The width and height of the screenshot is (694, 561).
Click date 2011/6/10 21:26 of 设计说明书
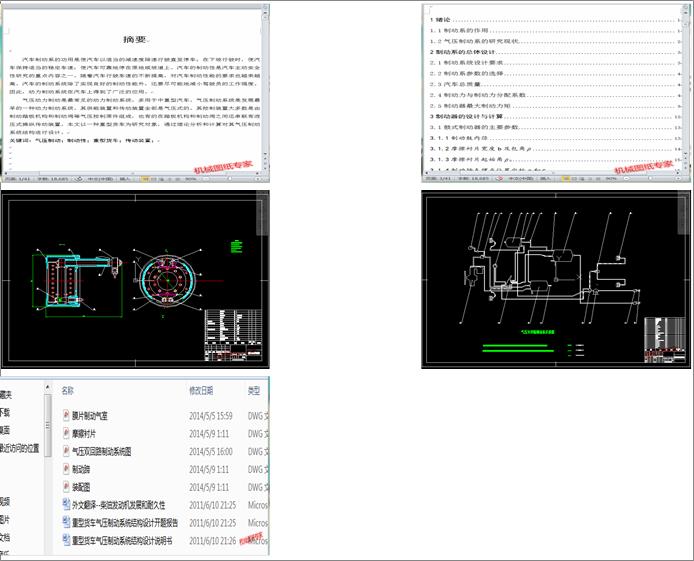click(x=212, y=541)
